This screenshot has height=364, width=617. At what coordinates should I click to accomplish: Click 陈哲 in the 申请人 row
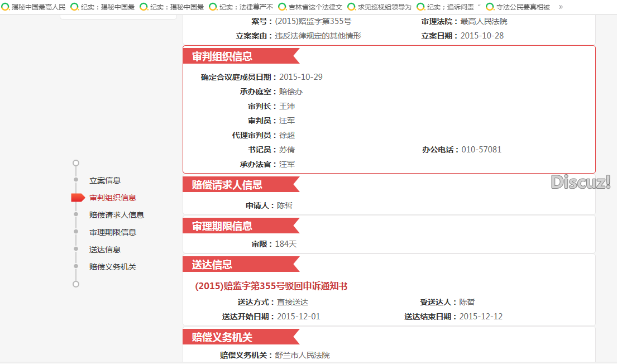coord(285,205)
